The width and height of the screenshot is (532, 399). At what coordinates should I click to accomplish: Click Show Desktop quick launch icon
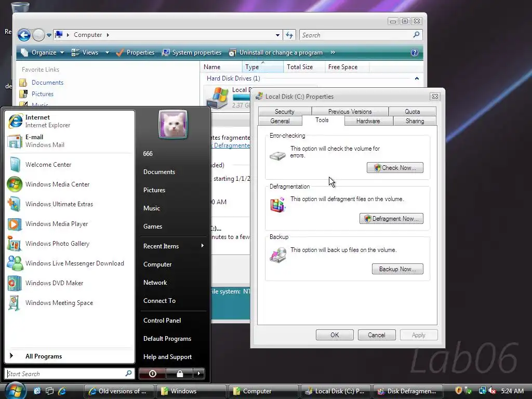(x=49, y=391)
